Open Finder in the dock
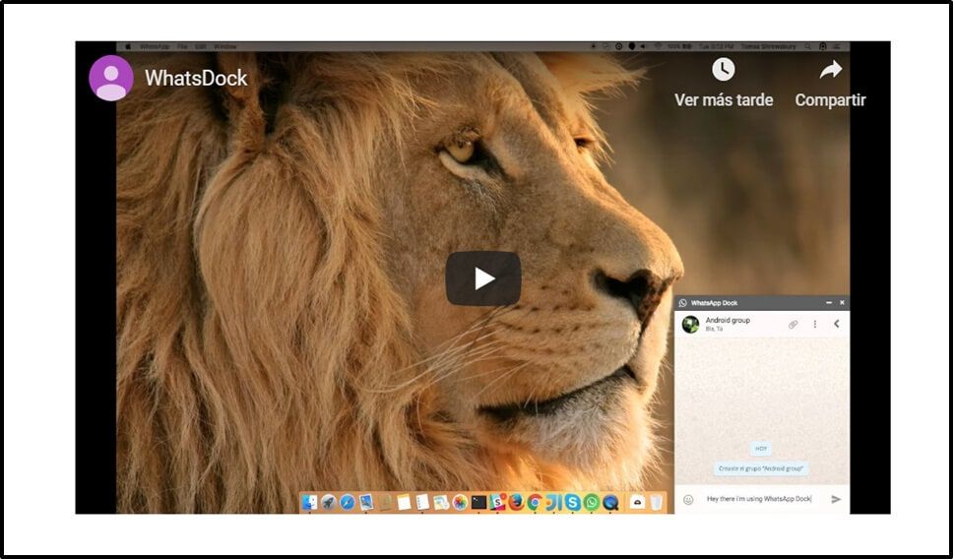955x560 pixels. tap(310, 502)
